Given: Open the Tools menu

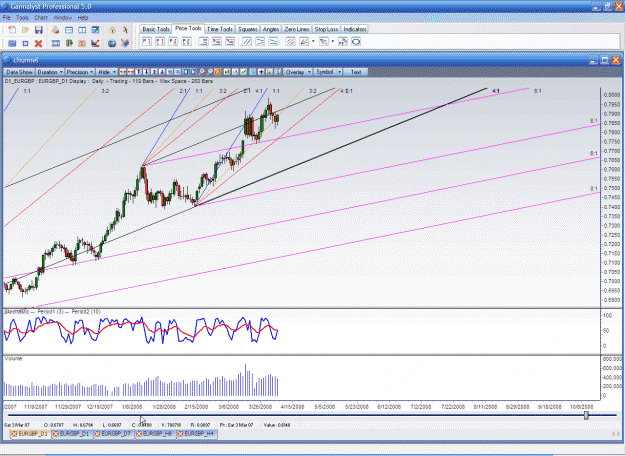Looking at the screenshot, I should tap(22, 18).
